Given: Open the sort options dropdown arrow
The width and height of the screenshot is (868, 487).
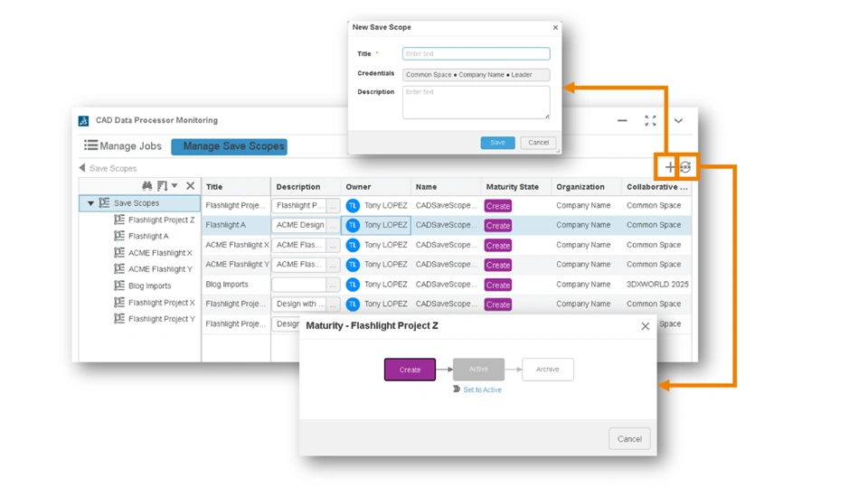Looking at the screenshot, I should point(175,186).
